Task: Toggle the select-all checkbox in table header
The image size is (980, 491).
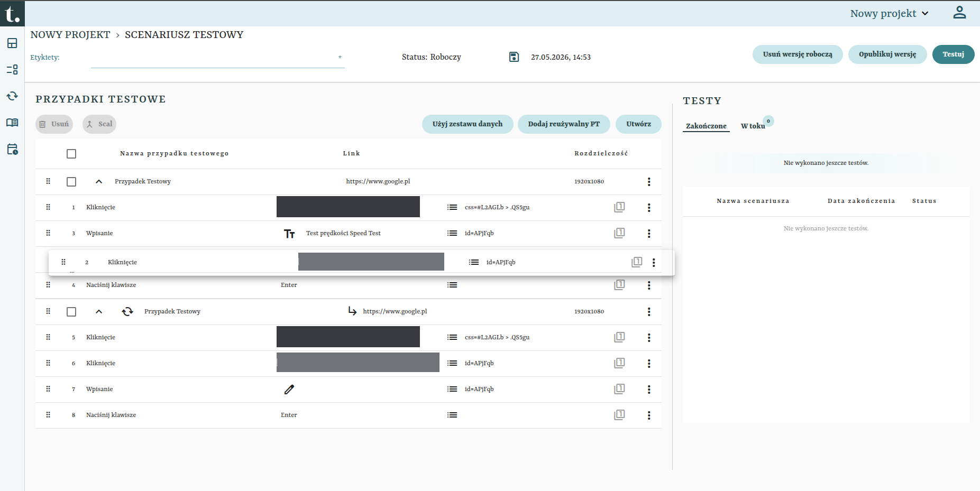Action: point(71,154)
